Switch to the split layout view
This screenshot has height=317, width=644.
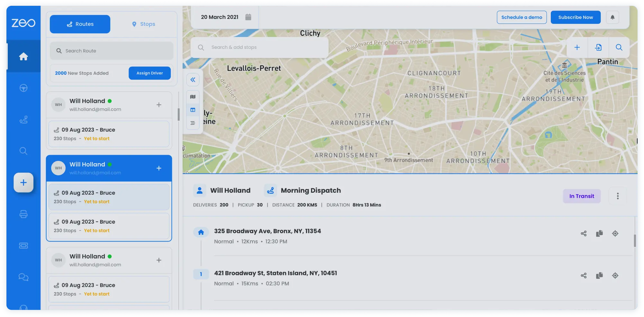click(193, 110)
